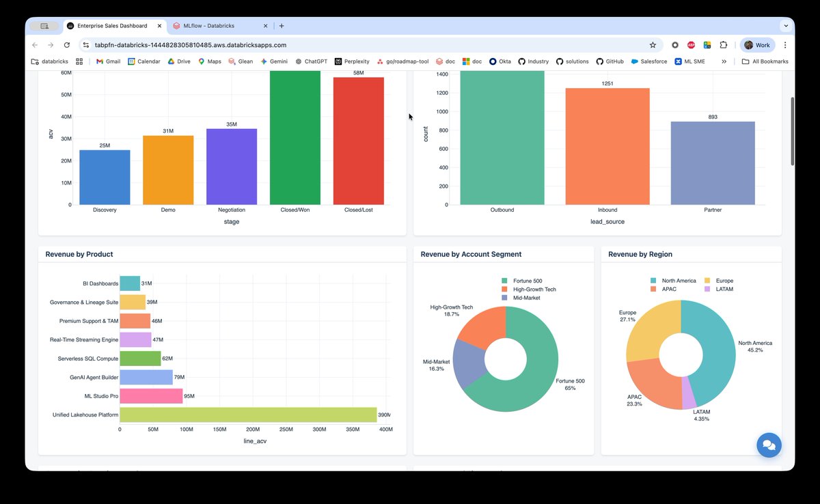Open doc bookmark with red Databricks icon
The image size is (820, 504).
click(x=446, y=61)
